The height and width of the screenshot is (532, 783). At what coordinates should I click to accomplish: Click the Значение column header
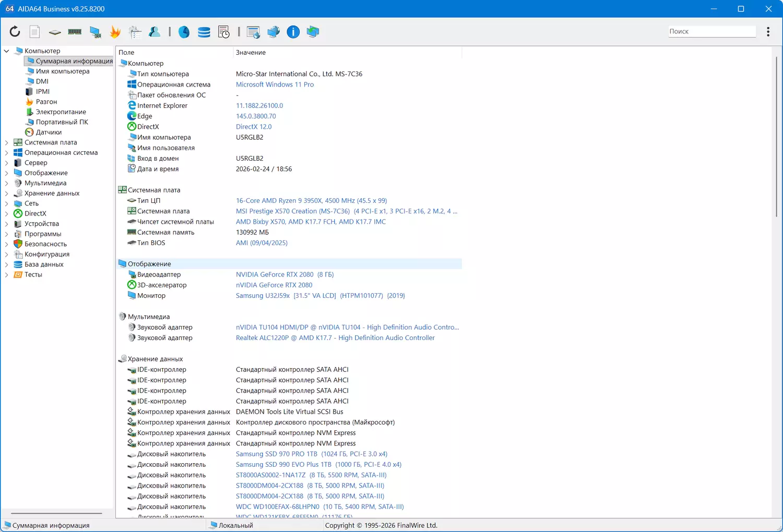[251, 53]
